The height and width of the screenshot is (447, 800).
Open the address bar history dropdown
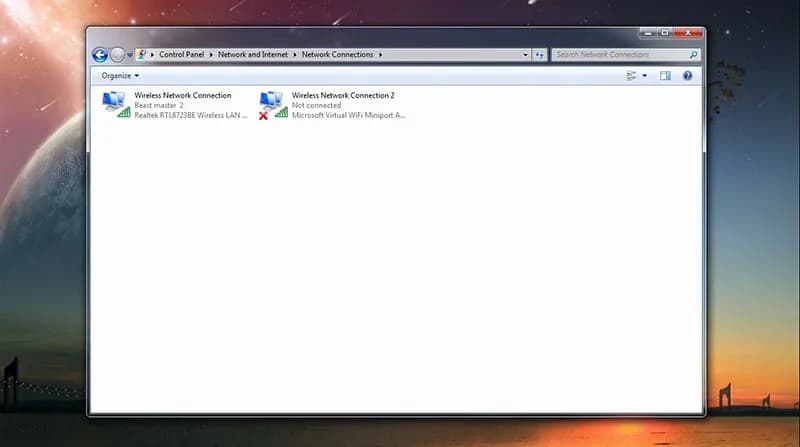526,54
